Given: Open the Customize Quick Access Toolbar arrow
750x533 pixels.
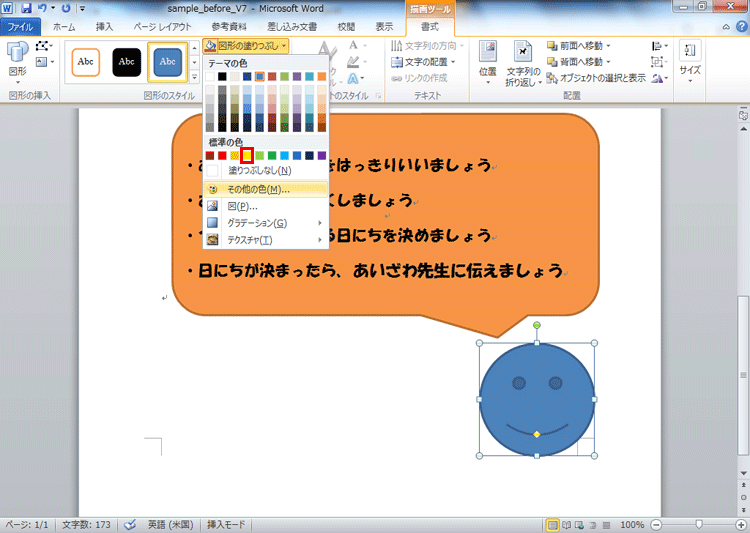Looking at the screenshot, I should pyautogui.click(x=82, y=9).
